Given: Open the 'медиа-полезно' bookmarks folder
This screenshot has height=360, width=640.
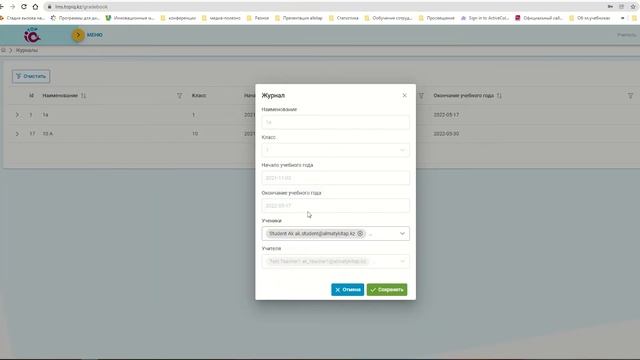Looking at the screenshot, I should [221, 18].
